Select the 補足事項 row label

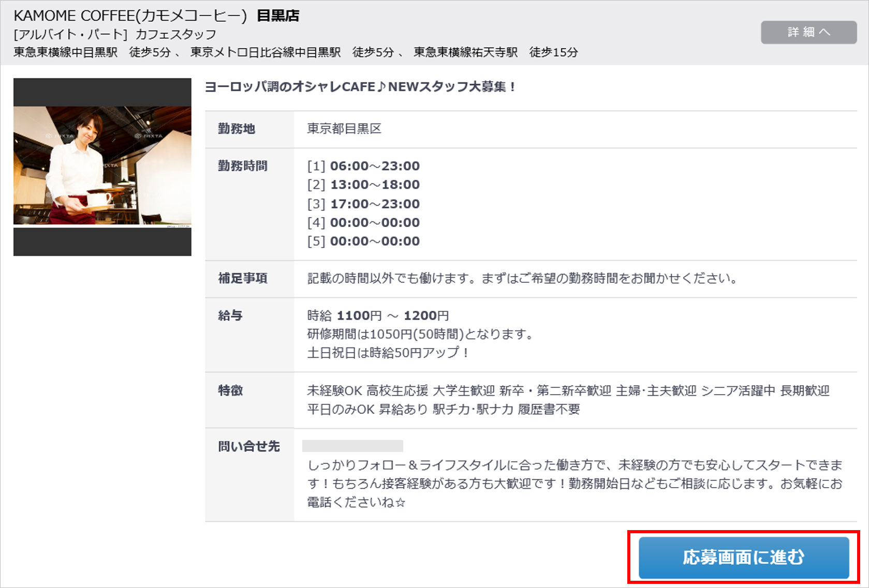243,278
